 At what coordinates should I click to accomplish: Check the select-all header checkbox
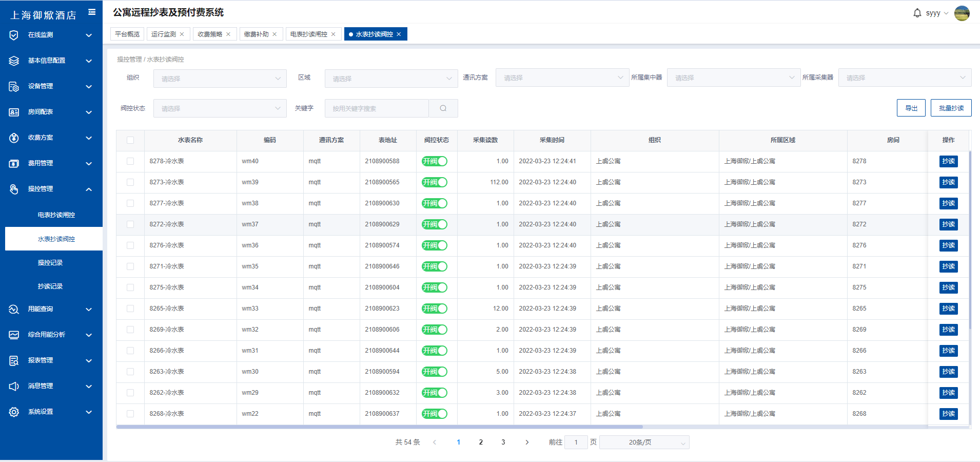point(130,140)
